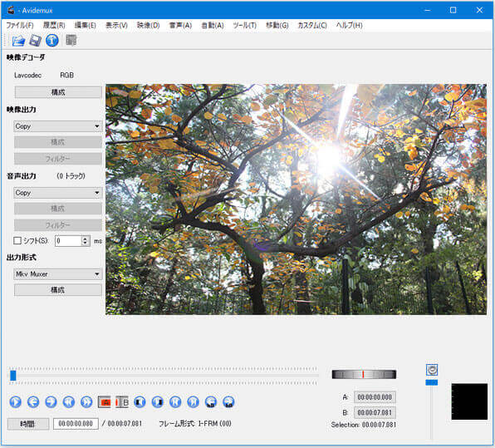The height and width of the screenshot is (448, 495).
Task: Click フィルター button under 音声出力
Action: click(58, 225)
